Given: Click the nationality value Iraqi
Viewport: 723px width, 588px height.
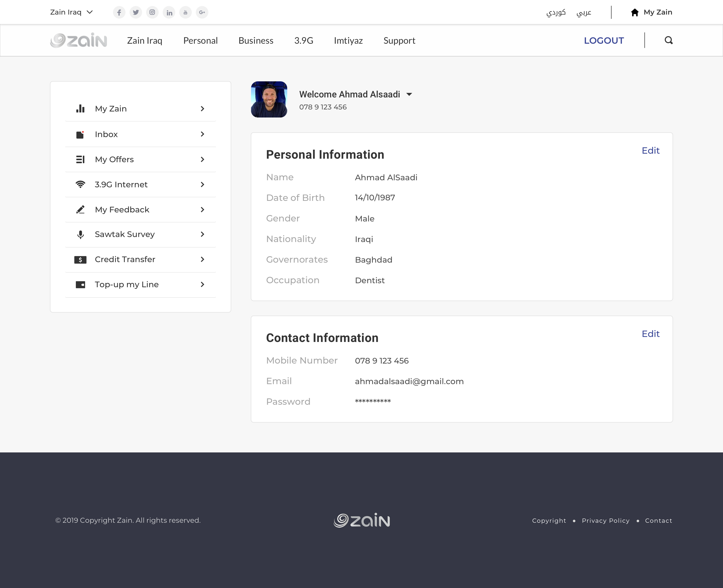Looking at the screenshot, I should pos(364,240).
